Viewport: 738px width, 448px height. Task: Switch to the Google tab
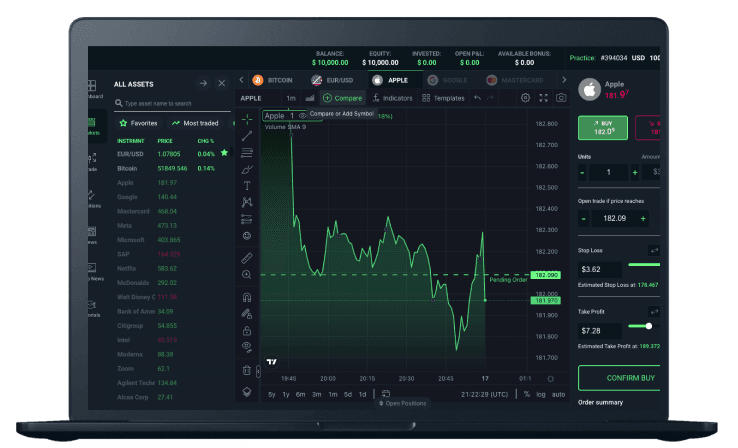[447, 80]
